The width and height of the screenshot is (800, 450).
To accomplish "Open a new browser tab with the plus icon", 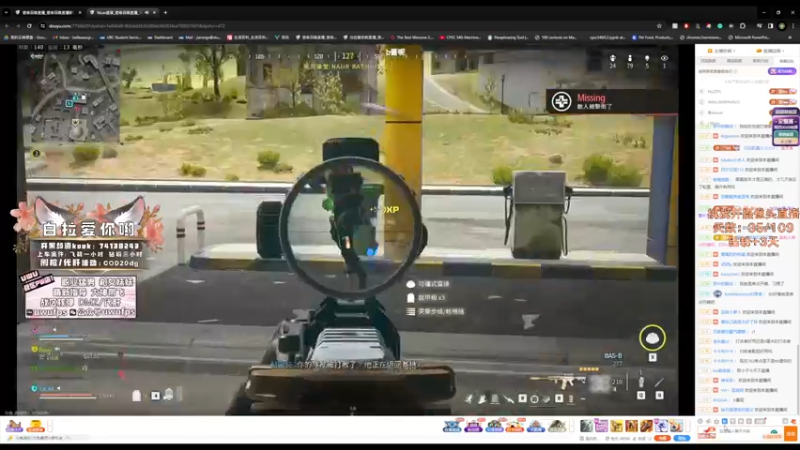I will (x=165, y=12).
